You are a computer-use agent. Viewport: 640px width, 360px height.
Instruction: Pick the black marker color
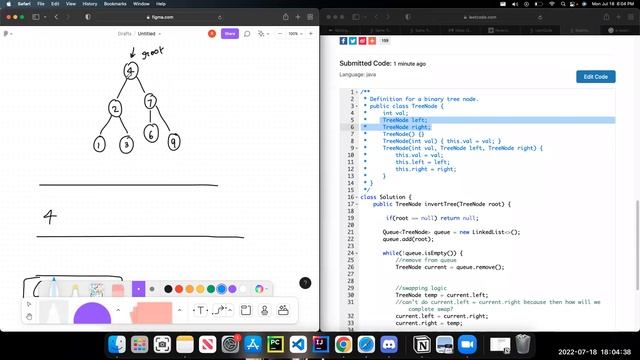tap(168, 289)
